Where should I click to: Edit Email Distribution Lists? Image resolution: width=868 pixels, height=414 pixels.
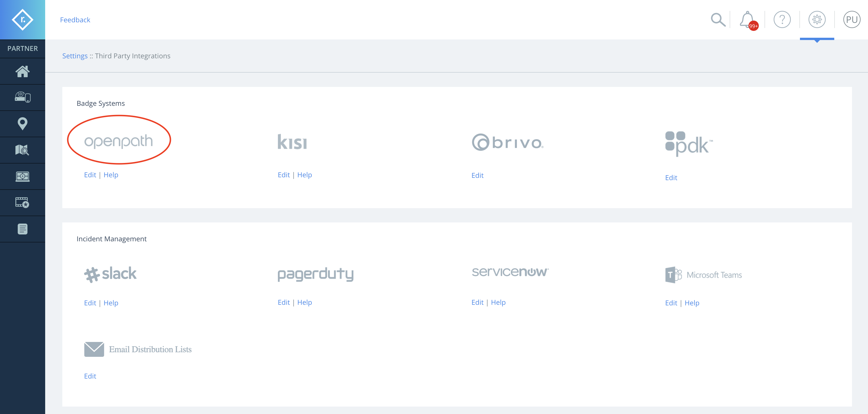pos(90,376)
